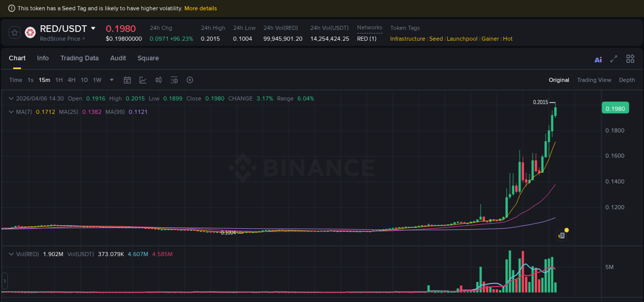
Task: Click the RED (1) network entry
Action: click(x=367, y=39)
